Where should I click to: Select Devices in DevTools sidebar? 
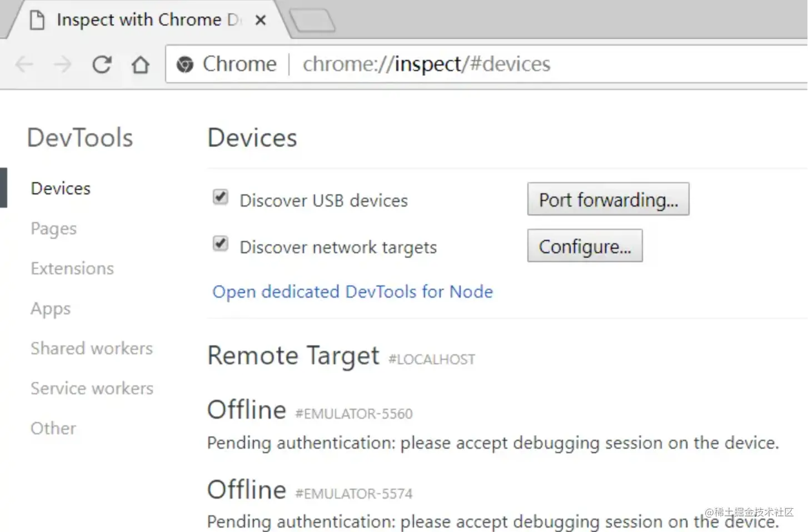click(x=61, y=188)
